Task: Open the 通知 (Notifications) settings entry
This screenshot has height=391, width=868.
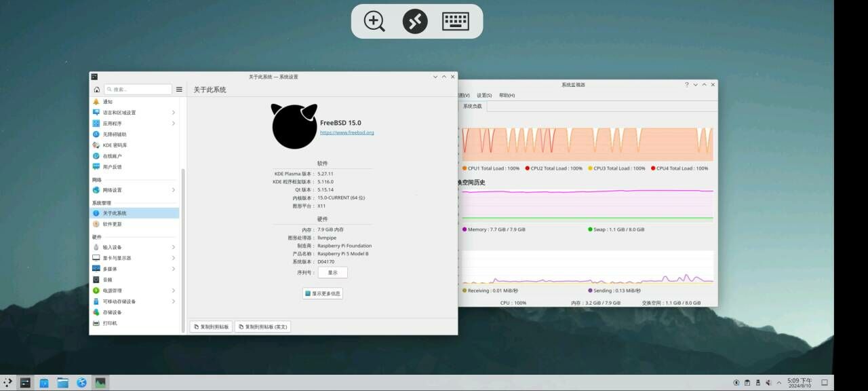Action: click(x=136, y=102)
